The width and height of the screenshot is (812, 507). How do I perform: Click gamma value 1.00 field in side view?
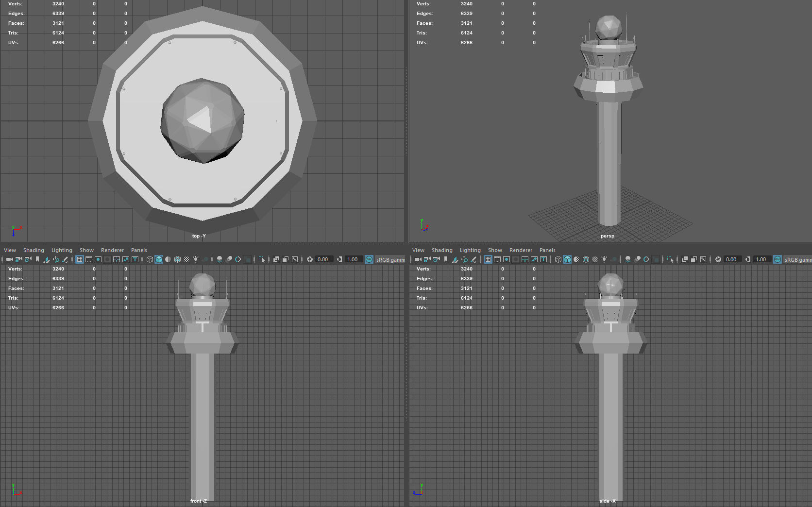762,259
